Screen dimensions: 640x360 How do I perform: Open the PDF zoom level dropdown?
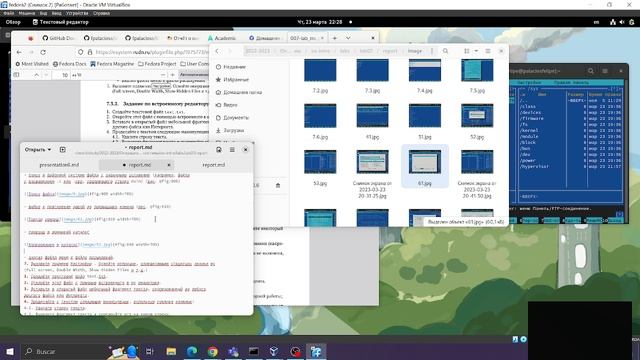(194, 75)
